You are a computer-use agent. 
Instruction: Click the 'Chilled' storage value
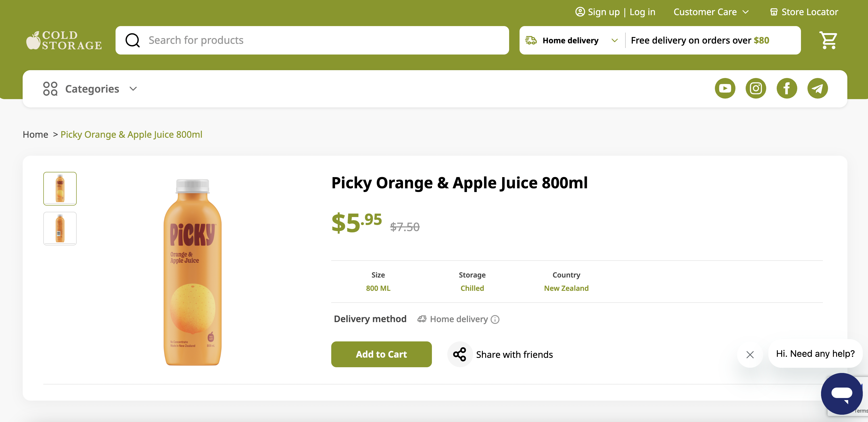coord(472,288)
